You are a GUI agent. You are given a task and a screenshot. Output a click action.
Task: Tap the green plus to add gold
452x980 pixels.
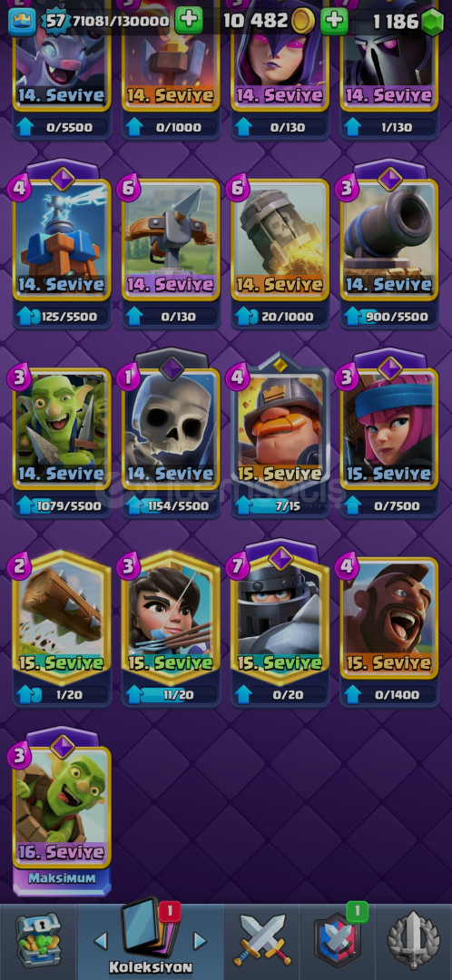pyautogui.click(x=334, y=21)
